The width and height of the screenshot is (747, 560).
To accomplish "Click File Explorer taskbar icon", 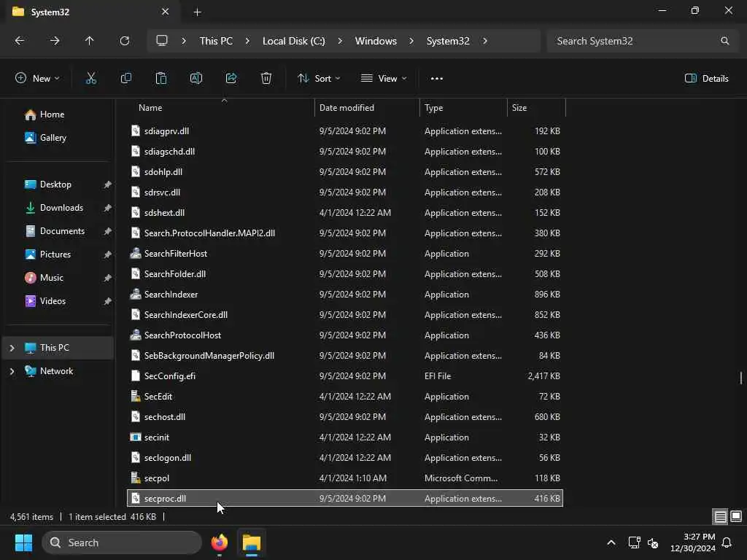I will click(x=252, y=542).
